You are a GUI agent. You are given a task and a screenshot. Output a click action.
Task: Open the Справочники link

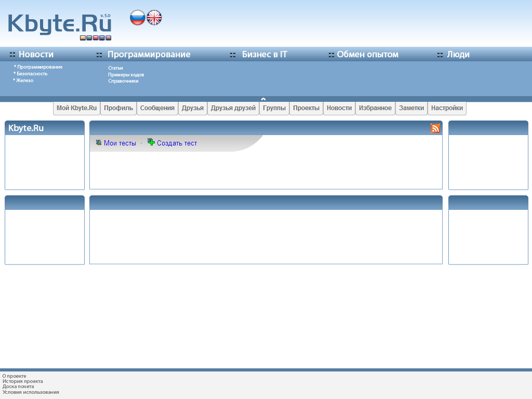coord(123,81)
